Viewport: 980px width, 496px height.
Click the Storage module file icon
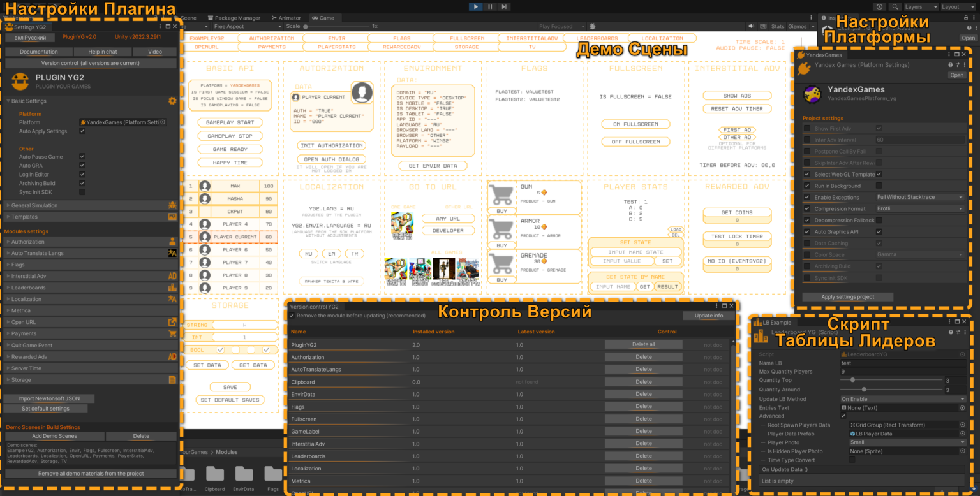click(172, 380)
